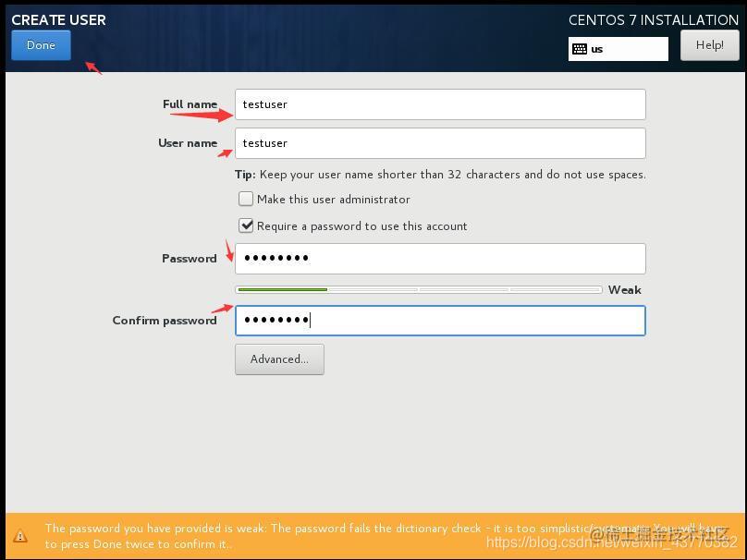Uncheck Require a password checkbox

246,225
